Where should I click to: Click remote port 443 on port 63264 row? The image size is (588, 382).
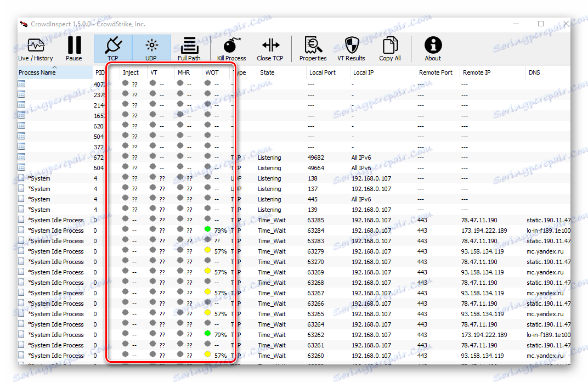pyautogui.click(x=422, y=324)
